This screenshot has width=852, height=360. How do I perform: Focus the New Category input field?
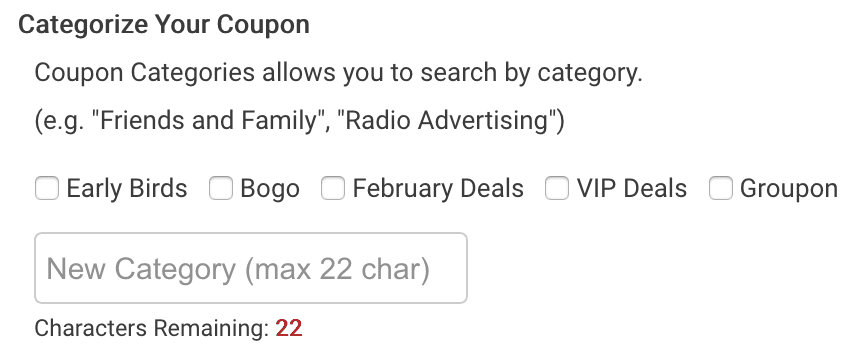click(251, 268)
